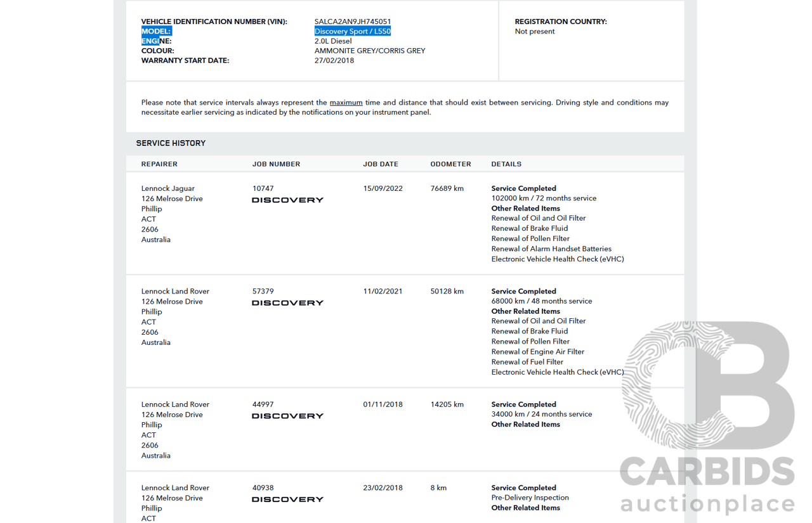The width and height of the screenshot is (812, 523).
Task: Click the DISCOVERY logo under job 57379
Action: pyautogui.click(x=287, y=303)
